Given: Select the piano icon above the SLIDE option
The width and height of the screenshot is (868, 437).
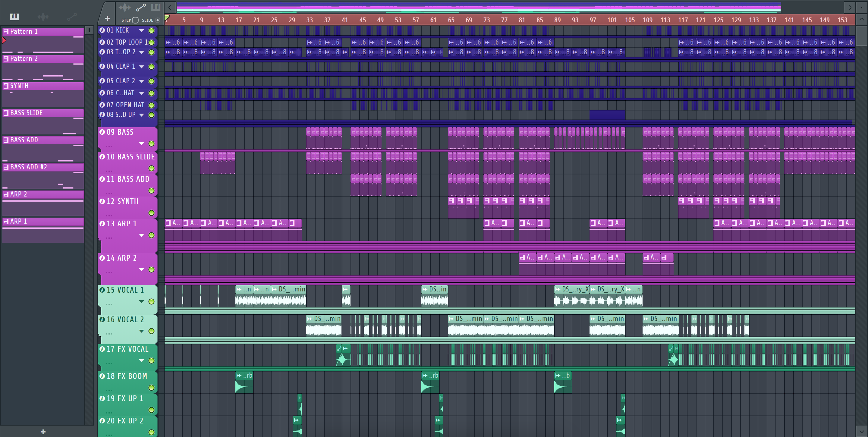Looking at the screenshot, I should pos(156,7).
